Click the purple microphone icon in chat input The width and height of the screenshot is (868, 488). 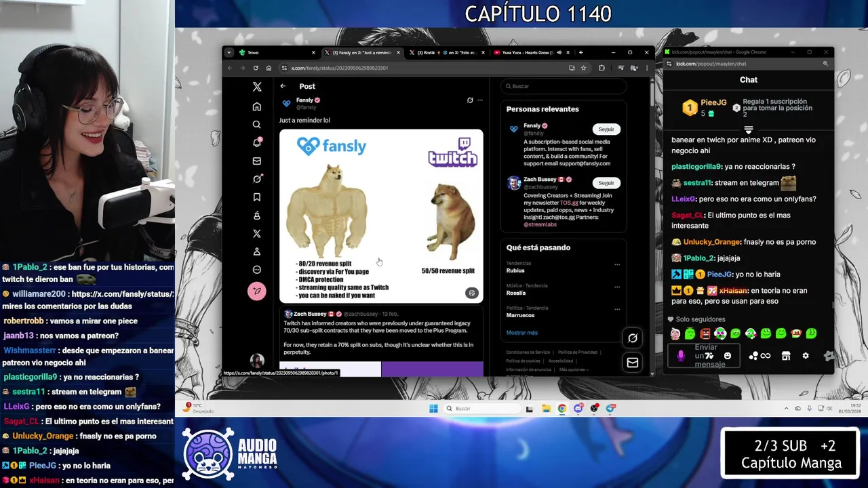pos(681,356)
